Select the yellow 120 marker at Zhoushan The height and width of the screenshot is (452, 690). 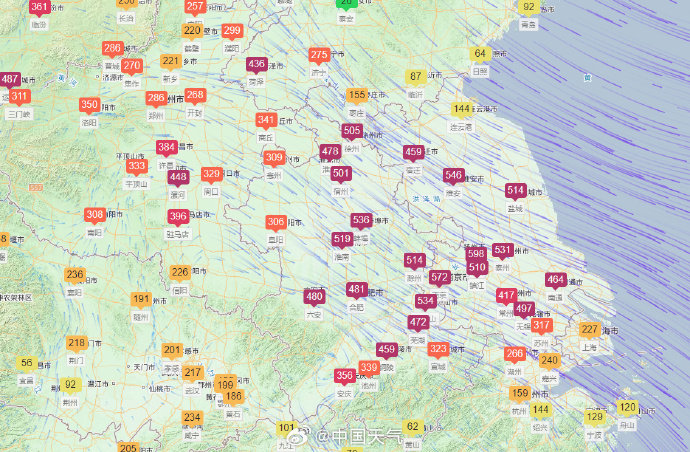627,407
